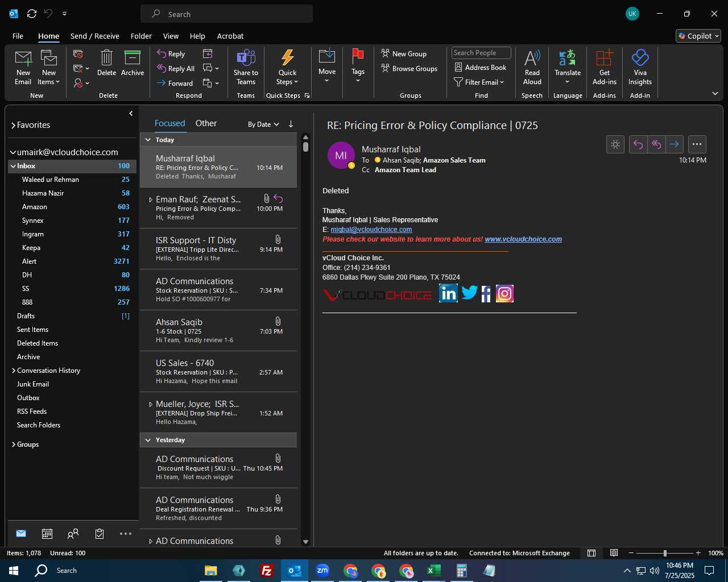Reverse the message sort order arrow
Viewport: 728px width, 582px height.
tap(291, 124)
